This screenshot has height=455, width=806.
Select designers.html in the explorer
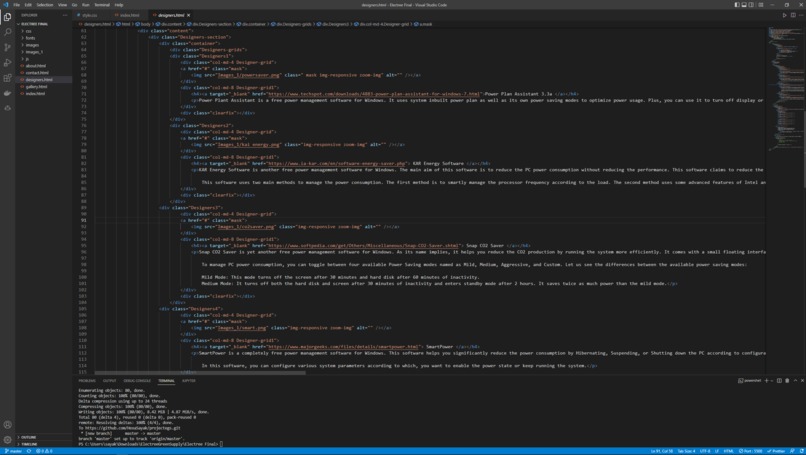coord(39,80)
